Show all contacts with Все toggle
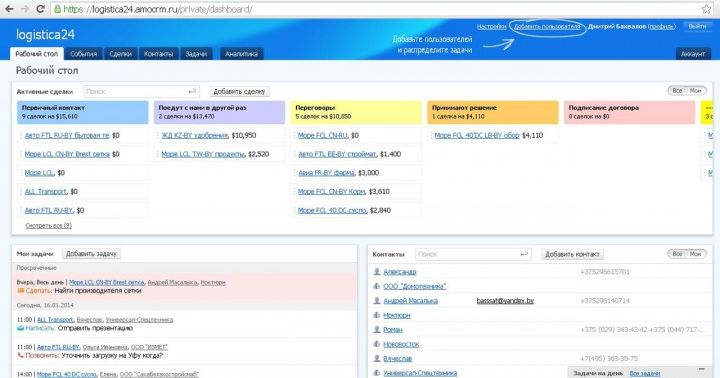This screenshot has height=378, width=720. [x=677, y=254]
